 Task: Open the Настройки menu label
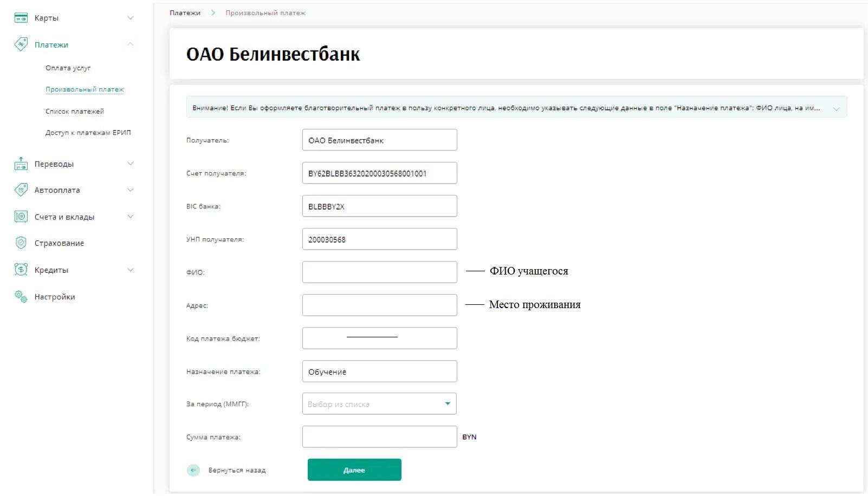tap(55, 297)
